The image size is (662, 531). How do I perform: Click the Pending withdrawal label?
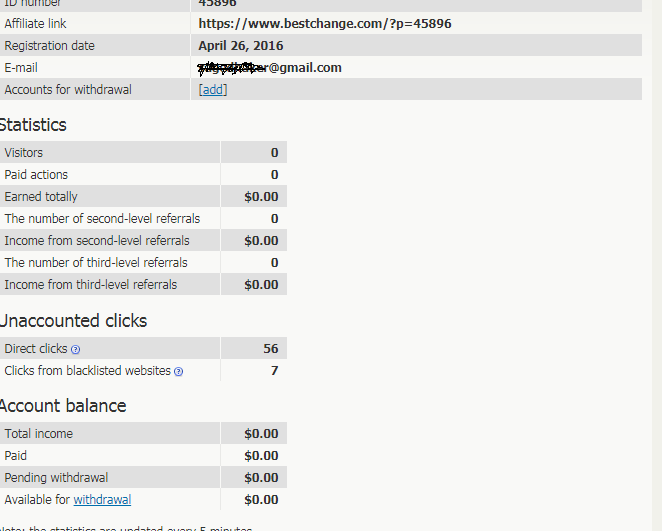(56, 478)
